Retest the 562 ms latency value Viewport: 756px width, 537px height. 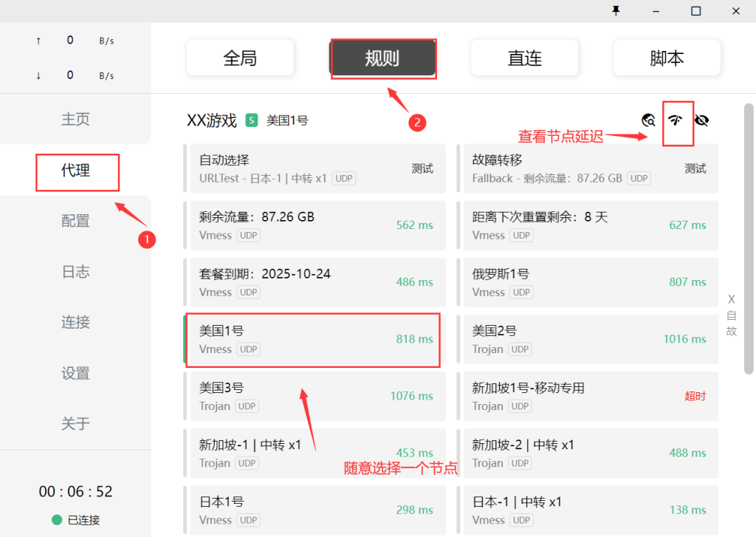pos(415,225)
